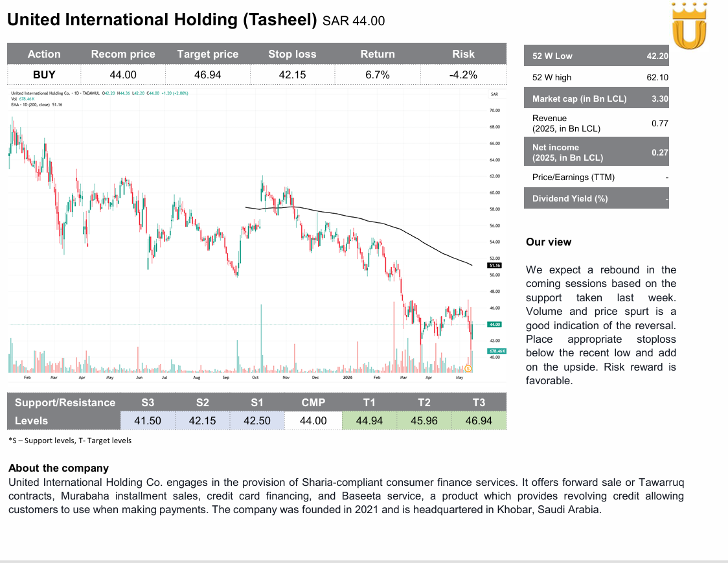Click the Market cap row
Screen dimensions: 728x563
(596, 98)
